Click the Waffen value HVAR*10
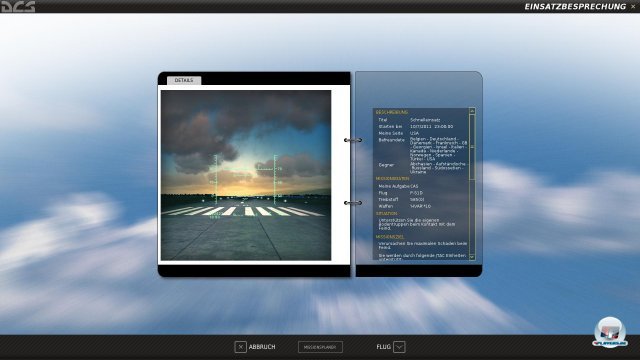Screen dimensions: 640x360 [420, 206]
